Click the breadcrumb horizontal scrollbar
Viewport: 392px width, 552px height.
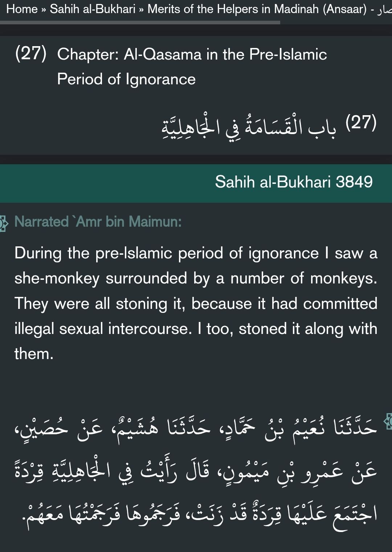(140, 23)
